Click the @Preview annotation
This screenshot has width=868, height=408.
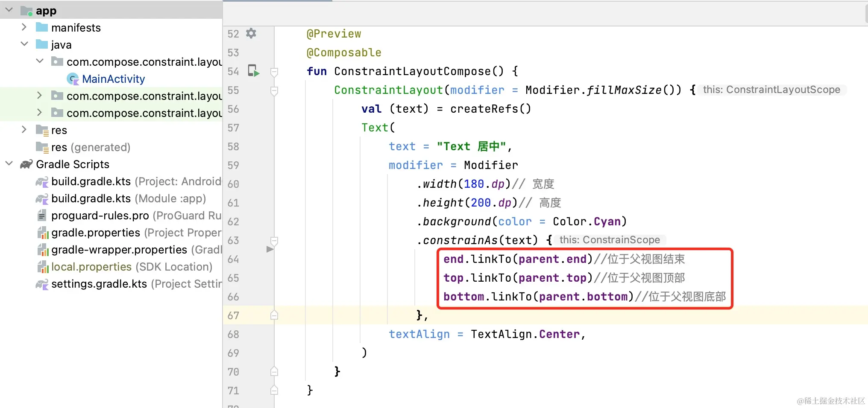pos(334,34)
